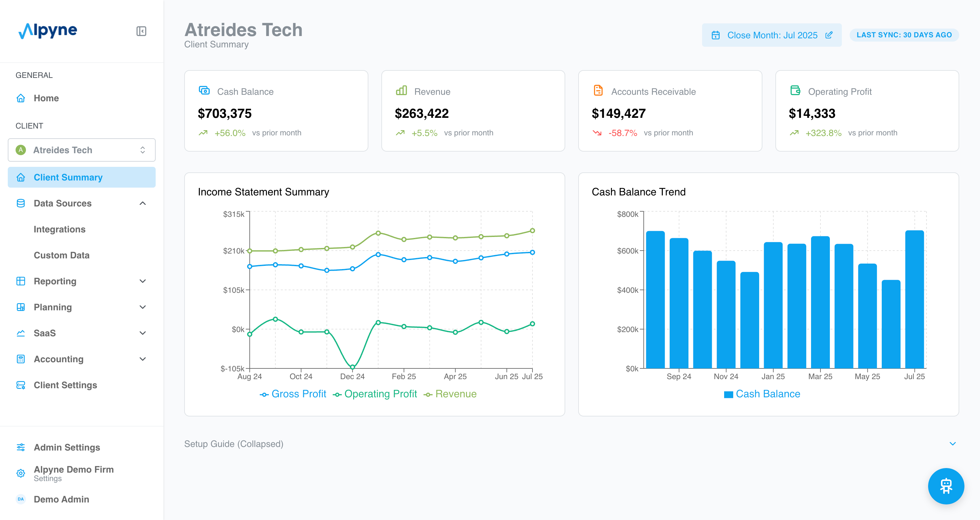Go to Client Settings page

pyautogui.click(x=65, y=385)
